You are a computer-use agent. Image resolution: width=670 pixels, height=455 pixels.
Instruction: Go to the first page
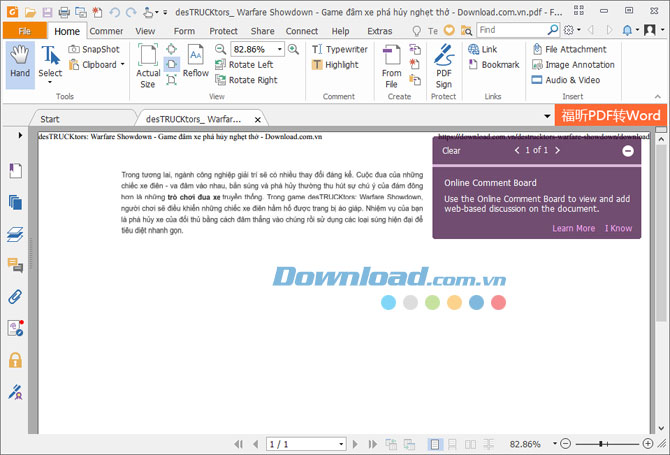click(238, 444)
